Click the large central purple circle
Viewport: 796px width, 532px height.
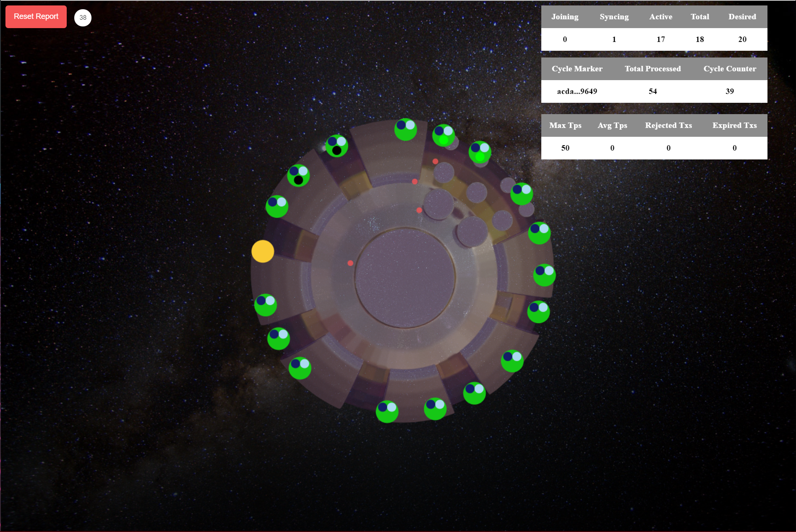(x=405, y=277)
